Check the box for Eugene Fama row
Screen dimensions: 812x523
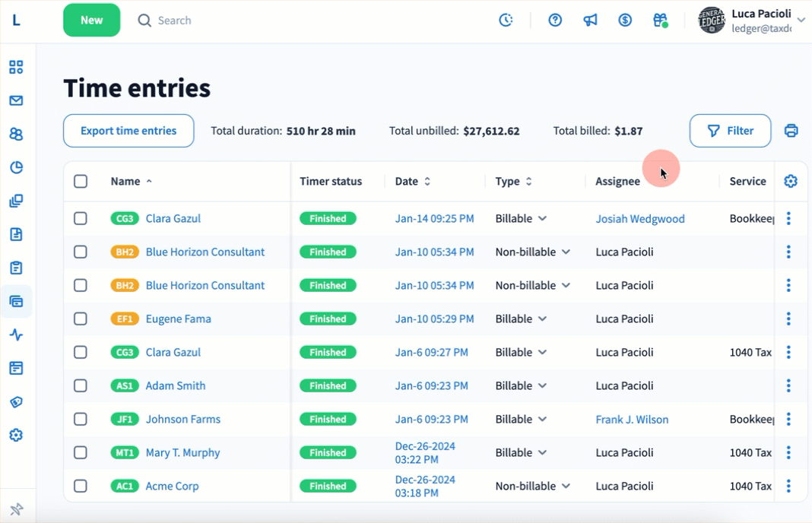tap(81, 319)
